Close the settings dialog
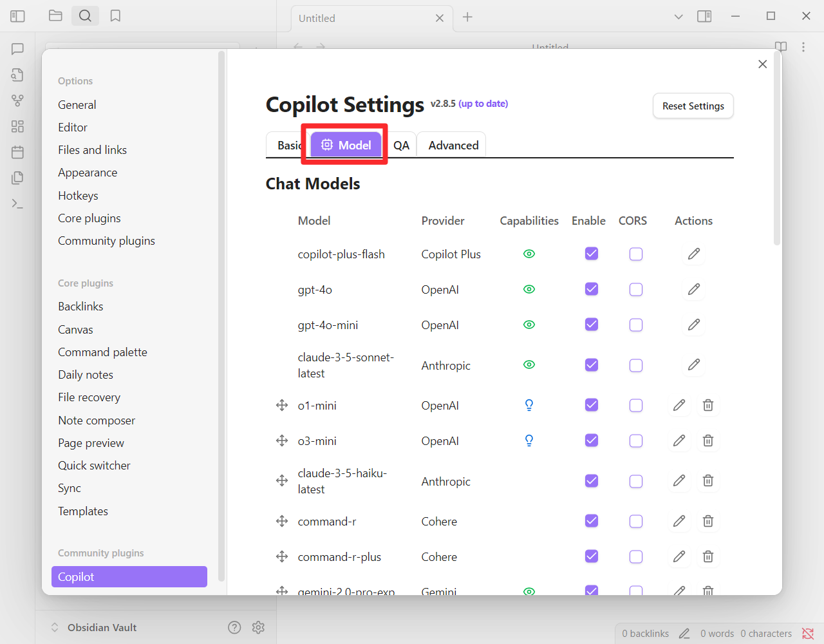The image size is (824, 644). click(762, 64)
